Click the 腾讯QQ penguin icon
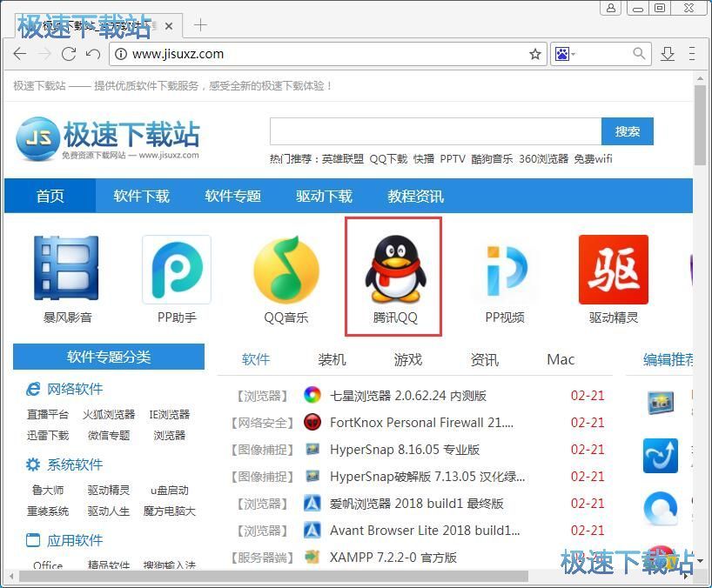Image resolution: width=712 pixels, height=588 pixels. 395,269
